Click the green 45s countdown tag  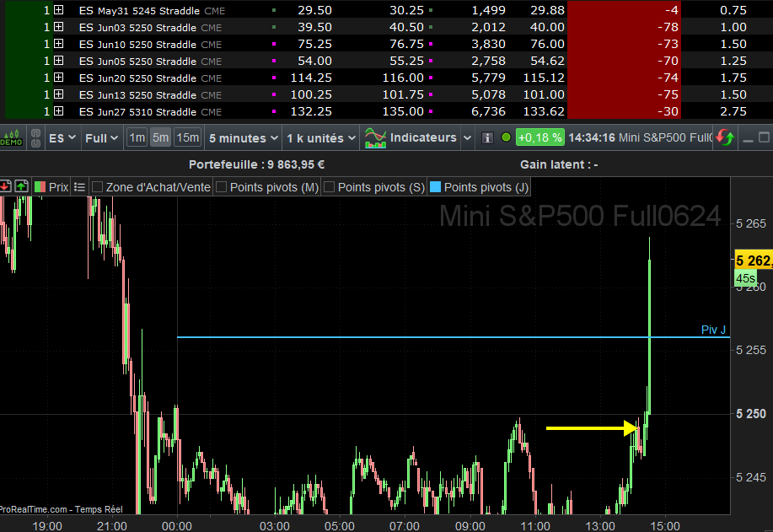click(745, 278)
